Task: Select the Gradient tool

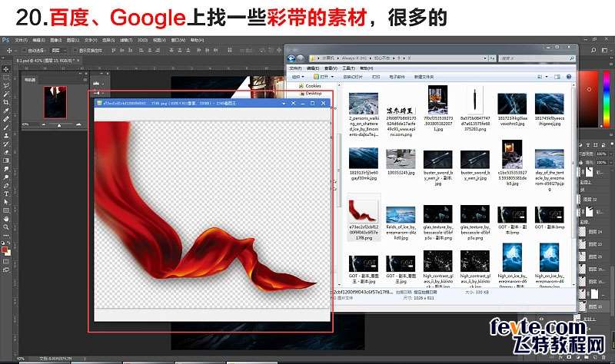Action: click(6, 160)
